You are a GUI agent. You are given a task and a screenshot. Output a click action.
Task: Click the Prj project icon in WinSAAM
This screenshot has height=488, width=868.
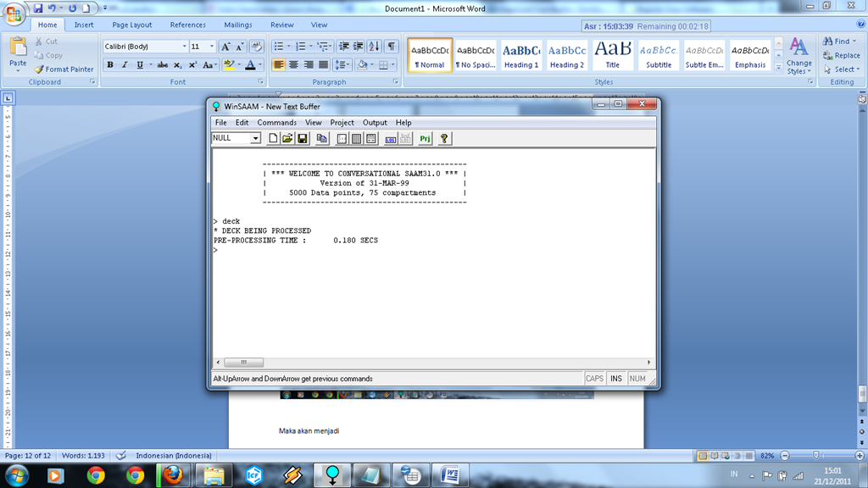(425, 138)
